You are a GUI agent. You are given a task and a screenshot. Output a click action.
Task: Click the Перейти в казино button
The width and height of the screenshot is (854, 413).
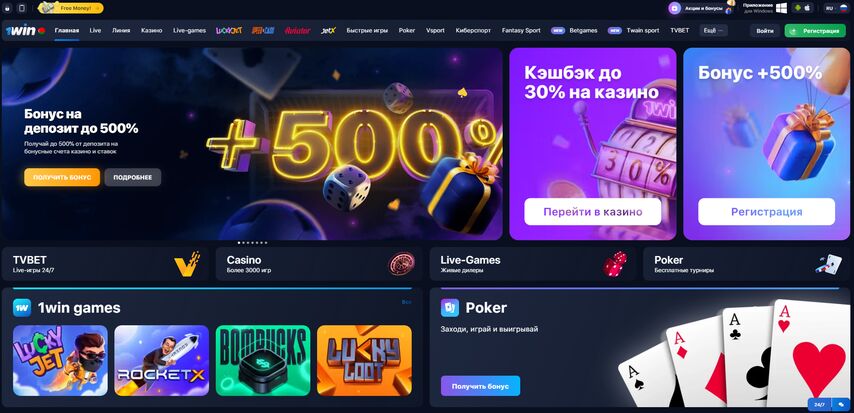tap(593, 212)
